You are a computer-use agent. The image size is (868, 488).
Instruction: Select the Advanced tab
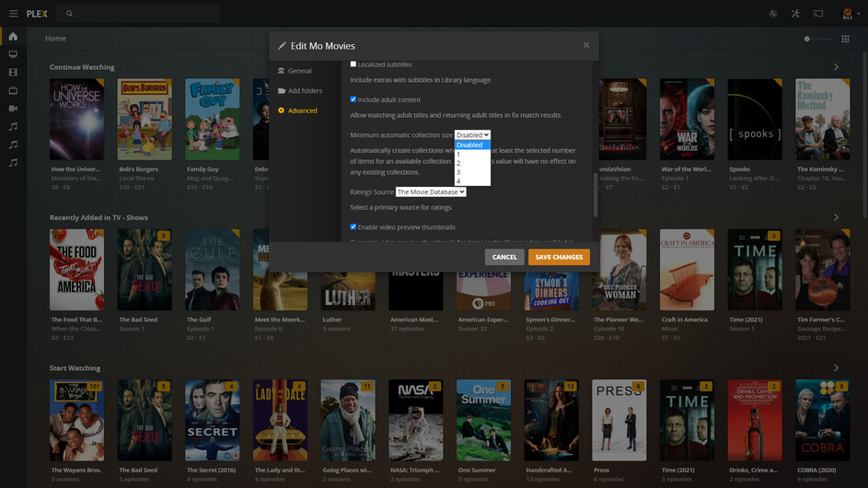coord(298,110)
